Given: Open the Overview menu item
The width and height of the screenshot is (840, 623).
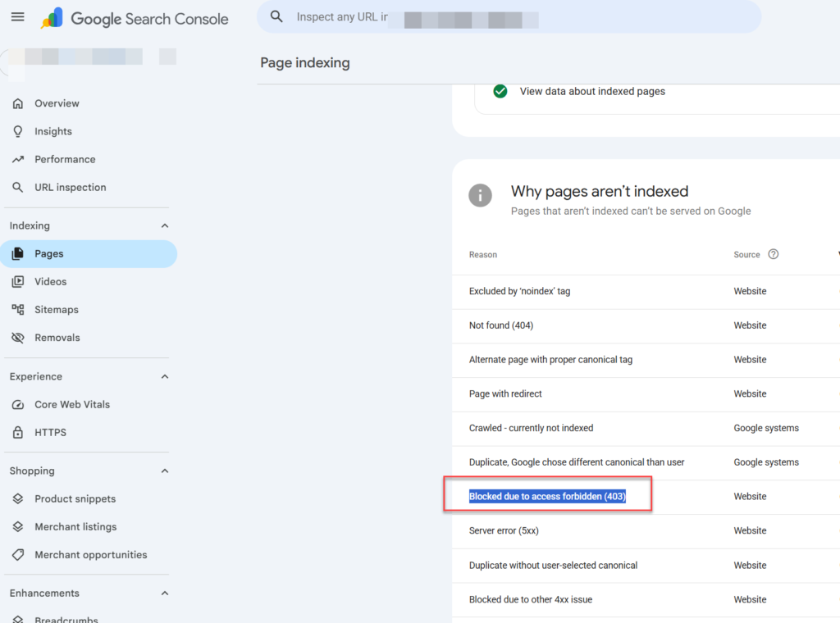Looking at the screenshot, I should pos(89,103).
